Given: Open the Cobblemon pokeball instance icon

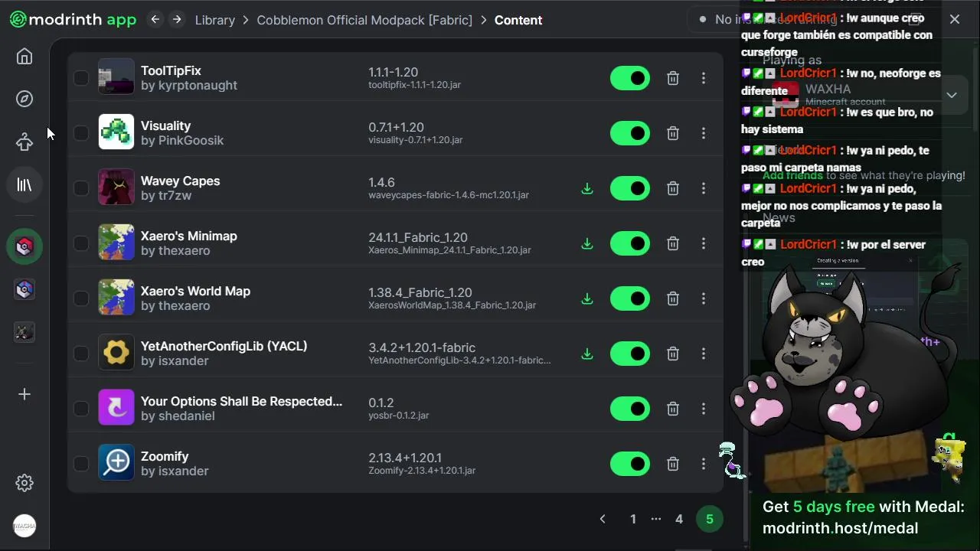Looking at the screenshot, I should 24,247.
